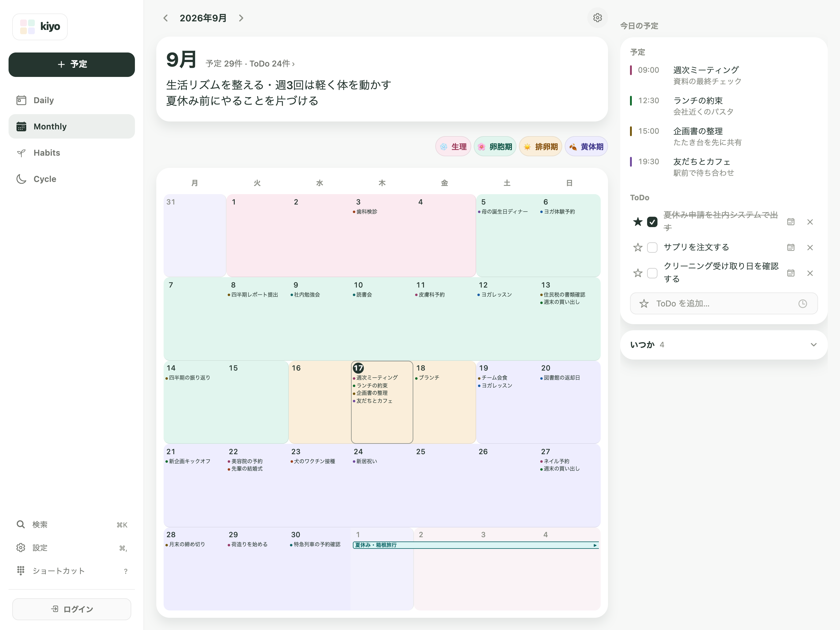Select today's date cell 17
Image resolution: width=840 pixels, height=630 pixels.
382,402
